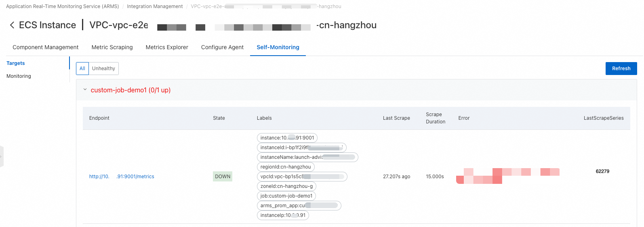Open the Metrics Explorer tab

tap(167, 47)
